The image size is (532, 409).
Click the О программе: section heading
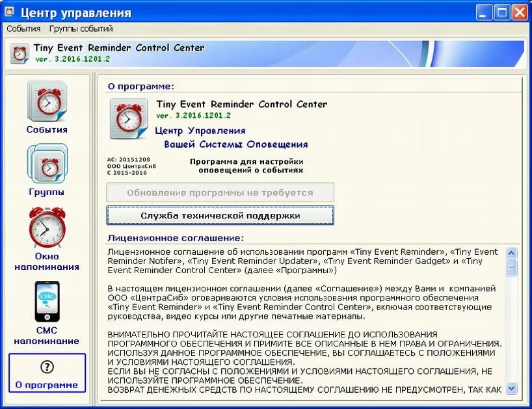(x=140, y=86)
